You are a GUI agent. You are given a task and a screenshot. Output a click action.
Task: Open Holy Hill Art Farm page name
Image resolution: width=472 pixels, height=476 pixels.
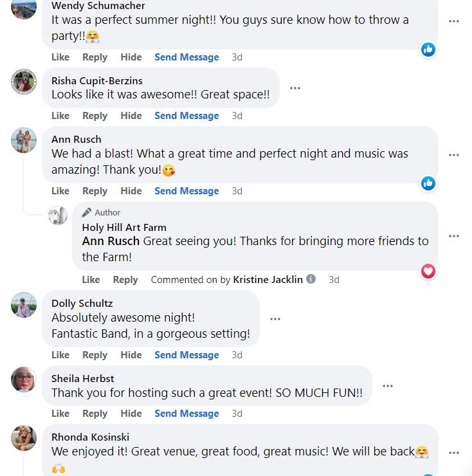coord(124,227)
